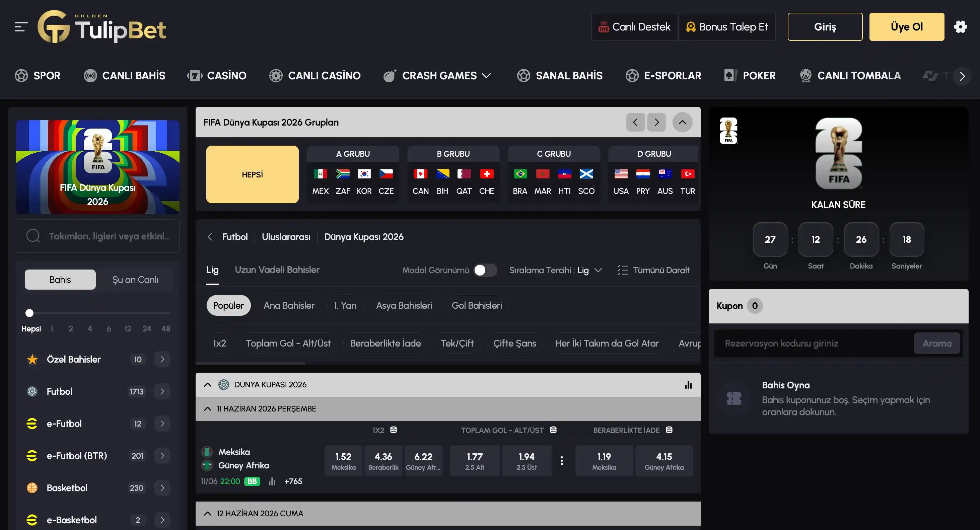The image size is (980, 530).
Task: Select the Scotland flag in C Grubu
Action: point(586,174)
